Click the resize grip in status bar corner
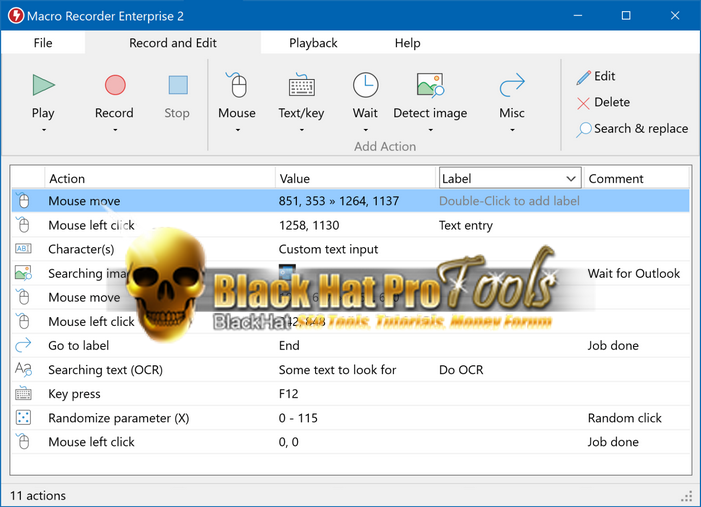 (x=687, y=496)
